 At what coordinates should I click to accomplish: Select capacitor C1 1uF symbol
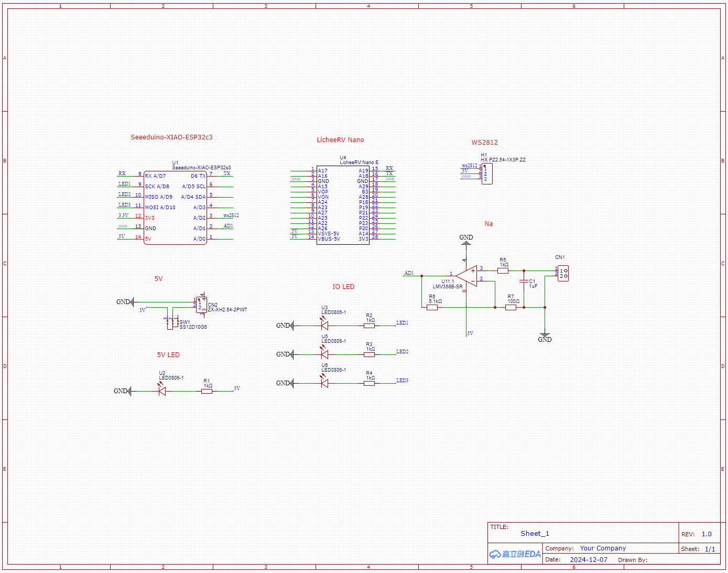pyautogui.click(x=524, y=282)
